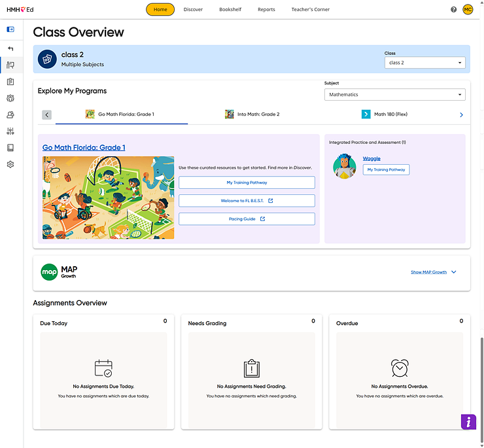Screen dimensions: 484x448
Task: Go to the Home tab
Action: [160, 10]
